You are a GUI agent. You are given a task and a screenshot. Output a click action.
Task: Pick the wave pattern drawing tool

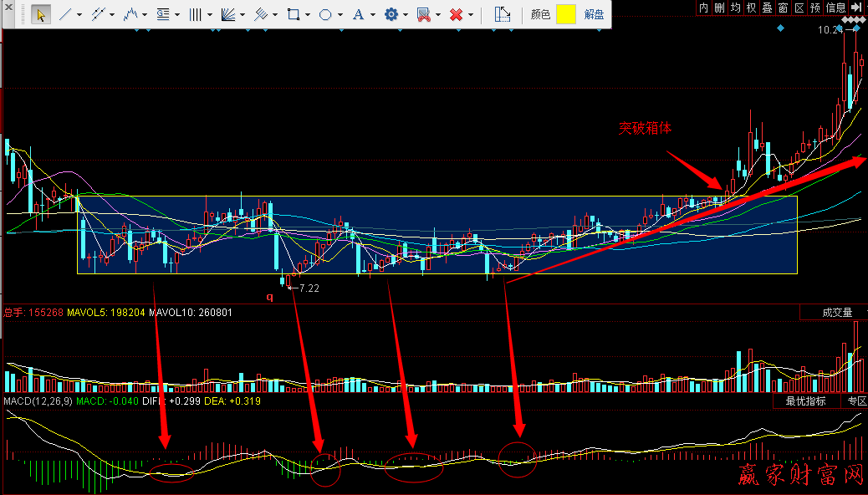[x=130, y=14]
